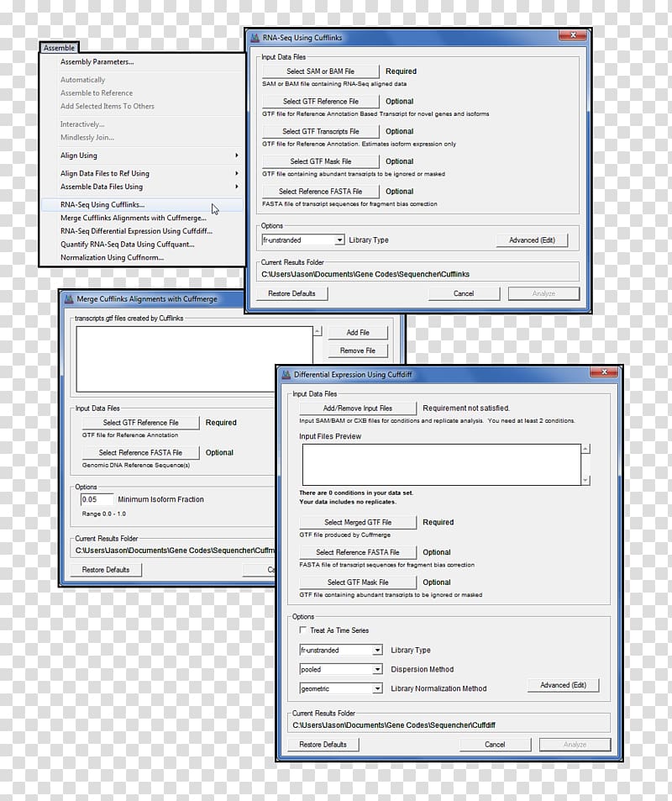Viewport: 672px width, 801px height.
Task: Click Remove File in Cuffmerge dialog
Action: pos(358,351)
